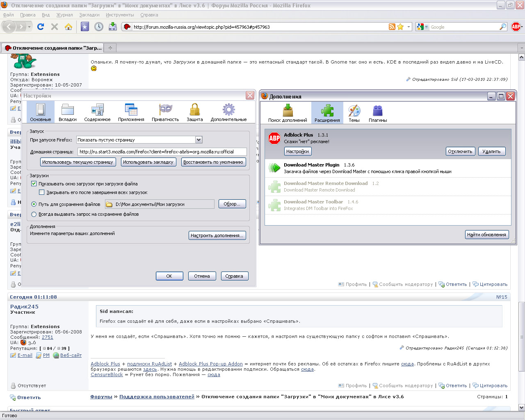Click Использовать текущую страницу button
The image size is (525, 420).
[78, 162]
